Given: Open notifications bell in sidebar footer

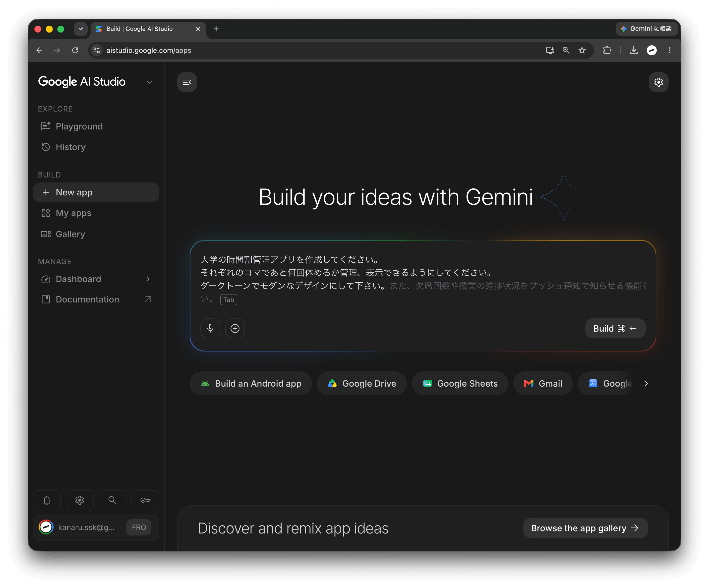Looking at the screenshot, I should tap(47, 500).
